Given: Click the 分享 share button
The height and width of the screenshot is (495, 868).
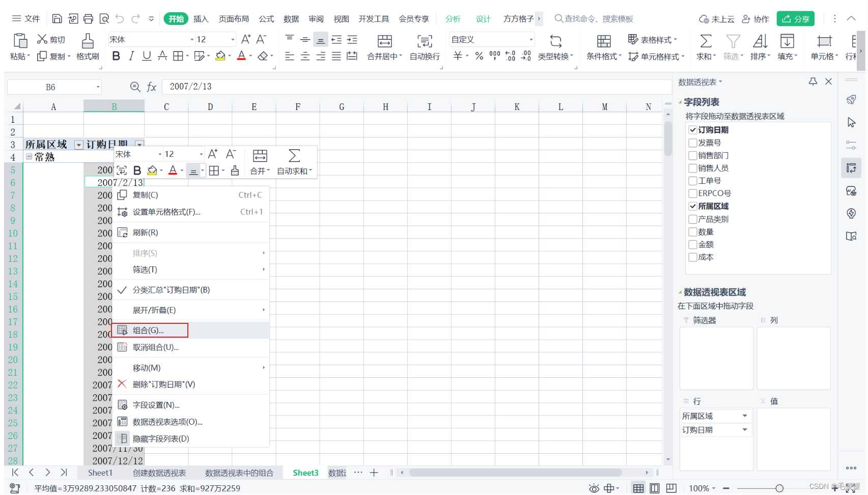Looking at the screenshot, I should coord(795,19).
